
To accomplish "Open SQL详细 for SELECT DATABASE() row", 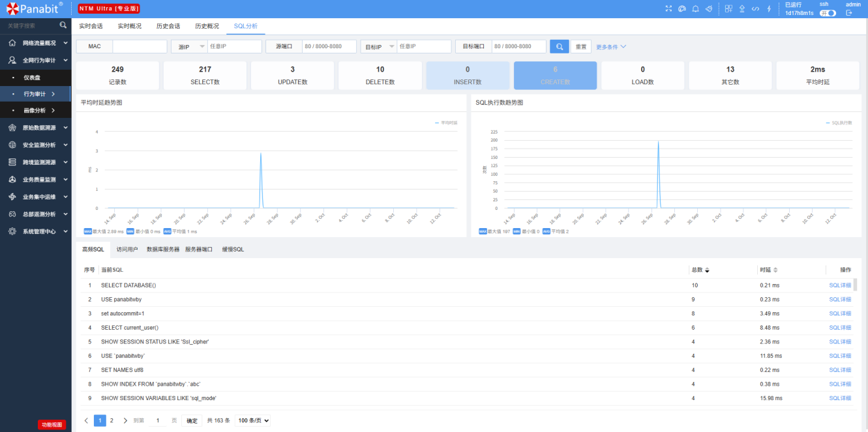I will pos(840,285).
